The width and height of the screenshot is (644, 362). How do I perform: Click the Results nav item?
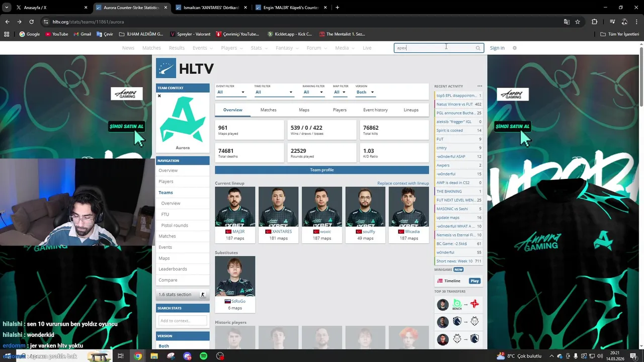[177, 48]
